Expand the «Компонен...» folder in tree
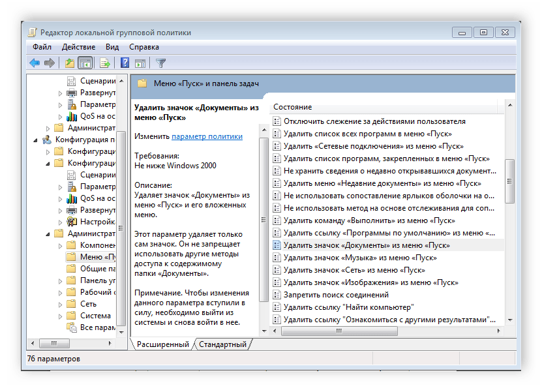The image size is (542, 392). tap(61, 245)
